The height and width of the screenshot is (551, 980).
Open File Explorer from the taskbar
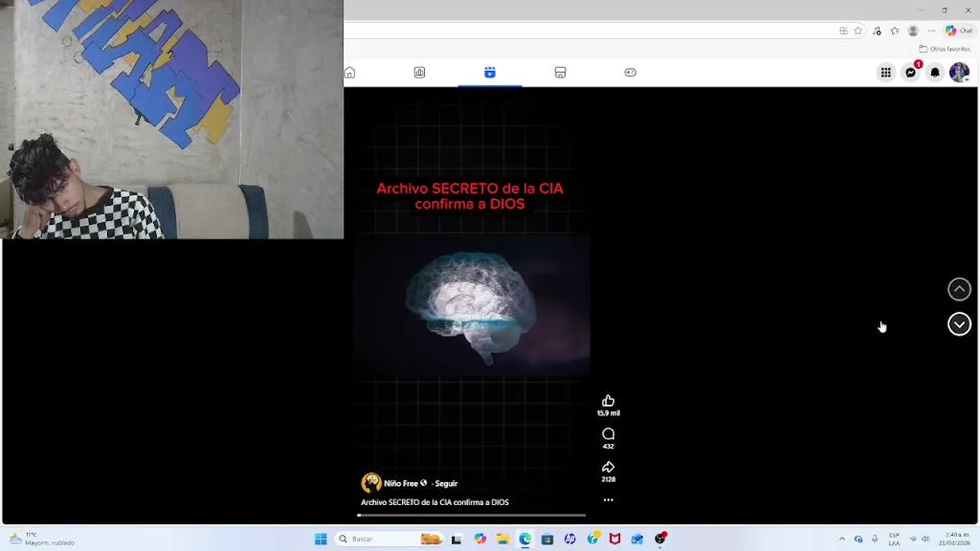click(502, 539)
